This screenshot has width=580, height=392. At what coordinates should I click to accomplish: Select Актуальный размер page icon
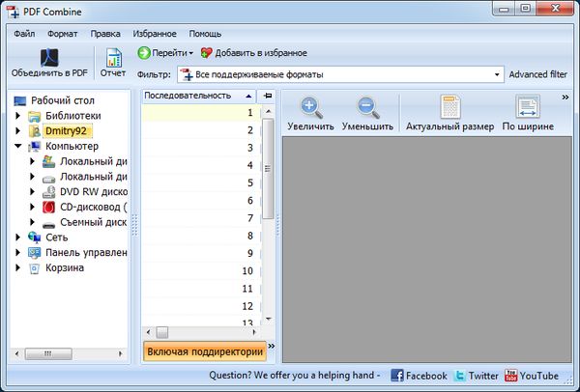click(449, 107)
